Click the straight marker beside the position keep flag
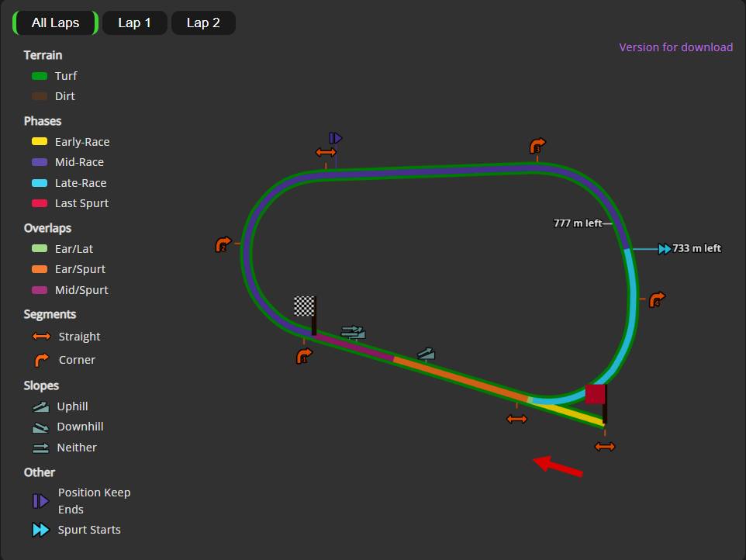 pyautogui.click(x=326, y=152)
